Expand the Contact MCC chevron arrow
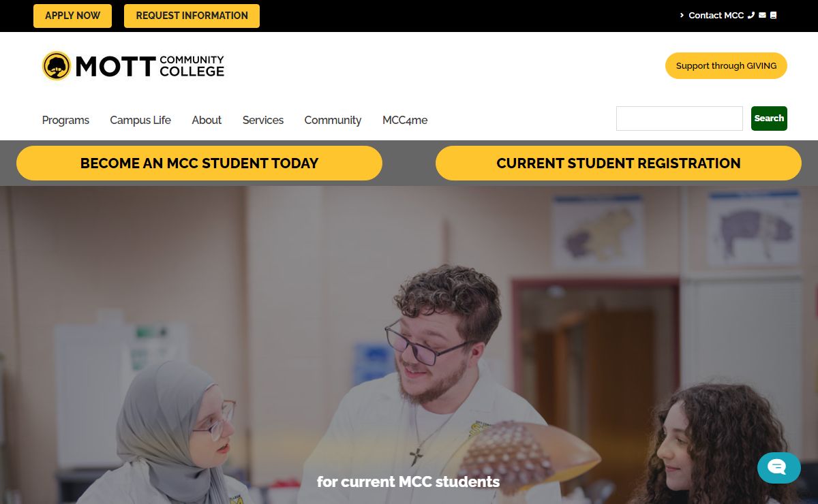The width and height of the screenshot is (818, 504). [682, 15]
